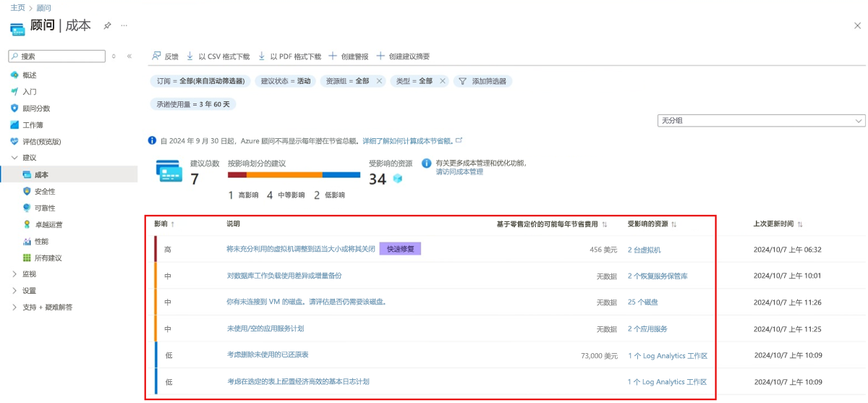Toggle the search box expand arrows in sidebar
Viewport: 868px width, 403px height.
tap(114, 56)
